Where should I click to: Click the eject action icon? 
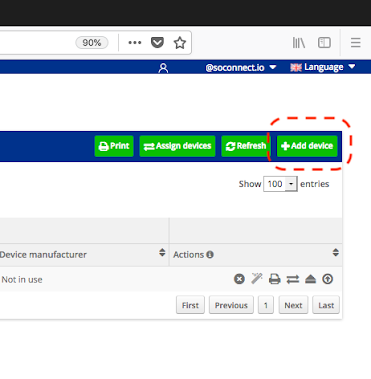pyautogui.click(x=310, y=279)
